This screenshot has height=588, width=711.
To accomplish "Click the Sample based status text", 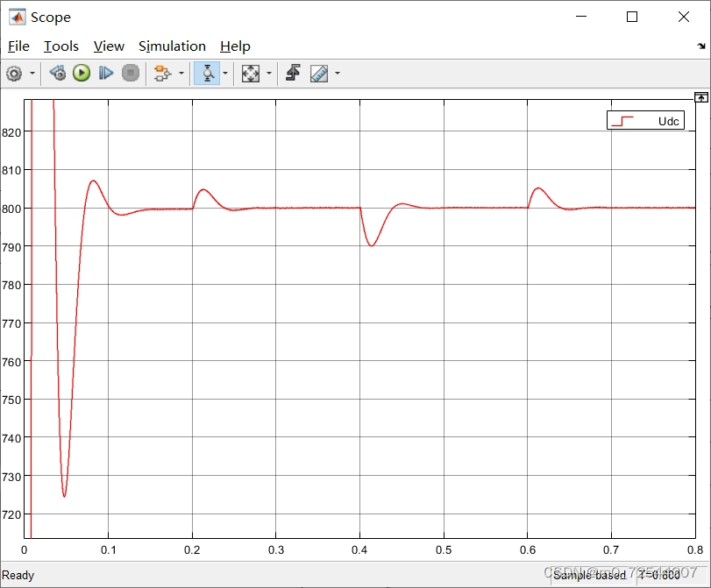I will click(x=589, y=576).
